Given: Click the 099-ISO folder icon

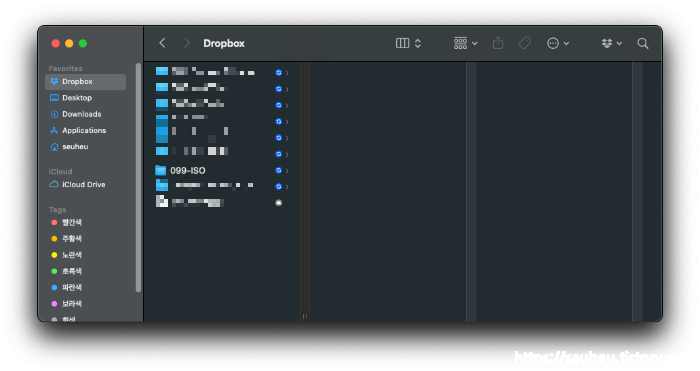Looking at the screenshot, I should pyautogui.click(x=160, y=170).
